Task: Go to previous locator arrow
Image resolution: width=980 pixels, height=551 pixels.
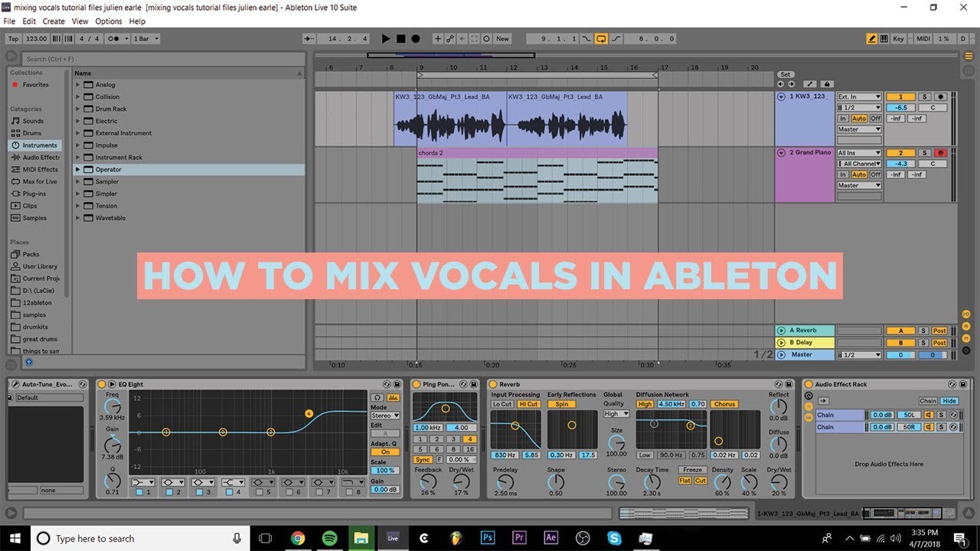Action: [x=781, y=84]
